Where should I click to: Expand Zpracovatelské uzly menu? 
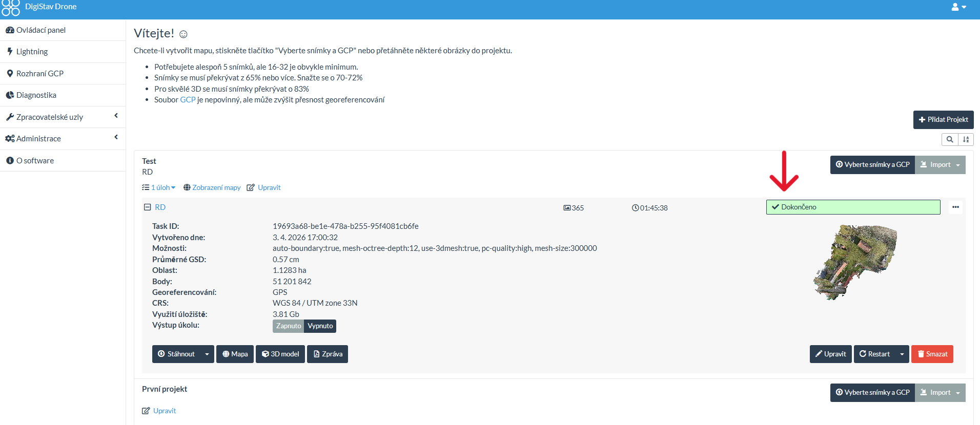point(63,117)
